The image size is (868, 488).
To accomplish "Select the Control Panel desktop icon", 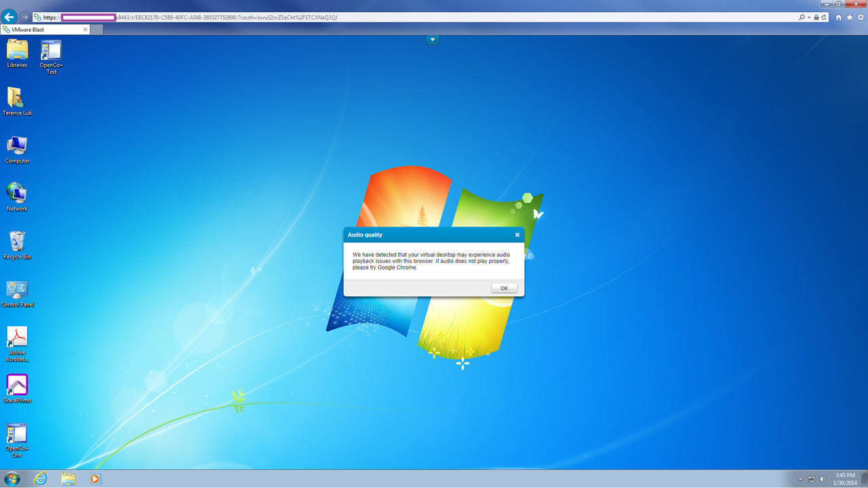I will [17, 293].
